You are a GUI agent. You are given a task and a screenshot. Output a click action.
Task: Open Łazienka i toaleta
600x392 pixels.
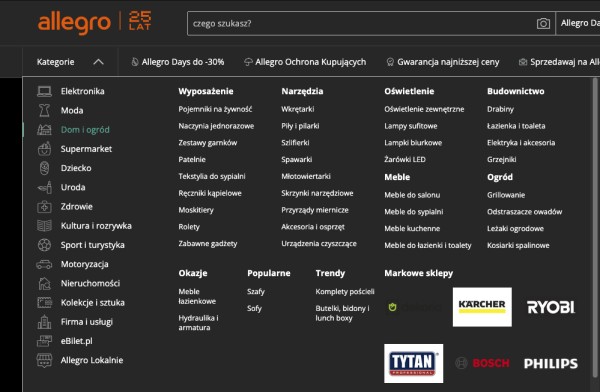point(516,126)
